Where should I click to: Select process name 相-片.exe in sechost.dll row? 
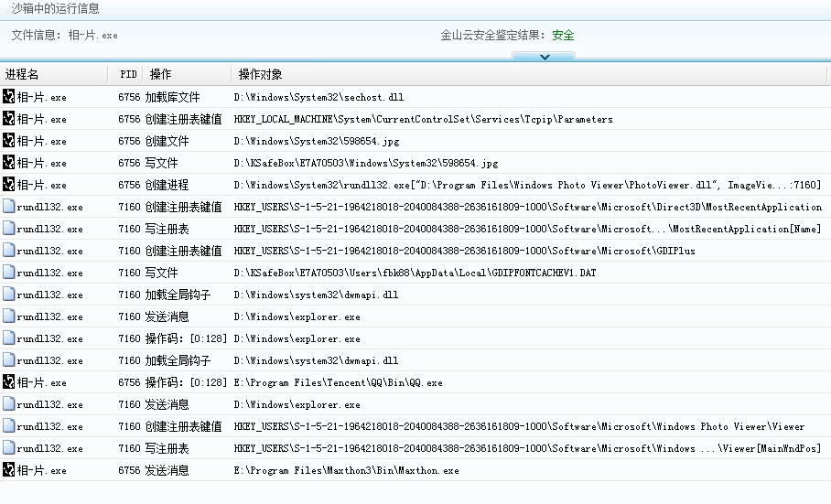click(42, 97)
